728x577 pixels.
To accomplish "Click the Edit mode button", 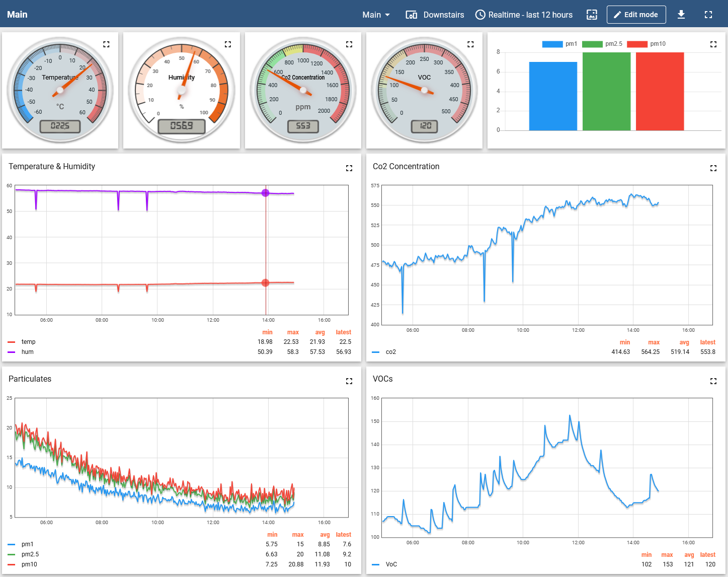I will point(636,15).
